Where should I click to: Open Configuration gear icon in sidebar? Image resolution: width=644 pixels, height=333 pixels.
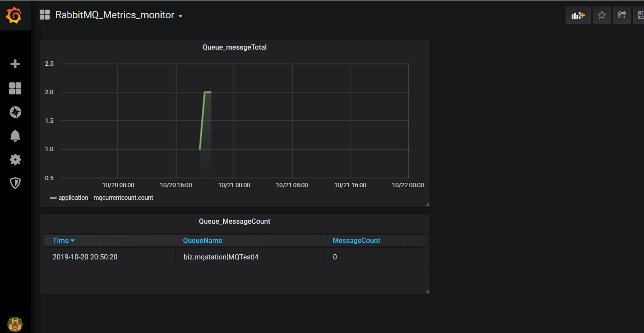(x=15, y=160)
